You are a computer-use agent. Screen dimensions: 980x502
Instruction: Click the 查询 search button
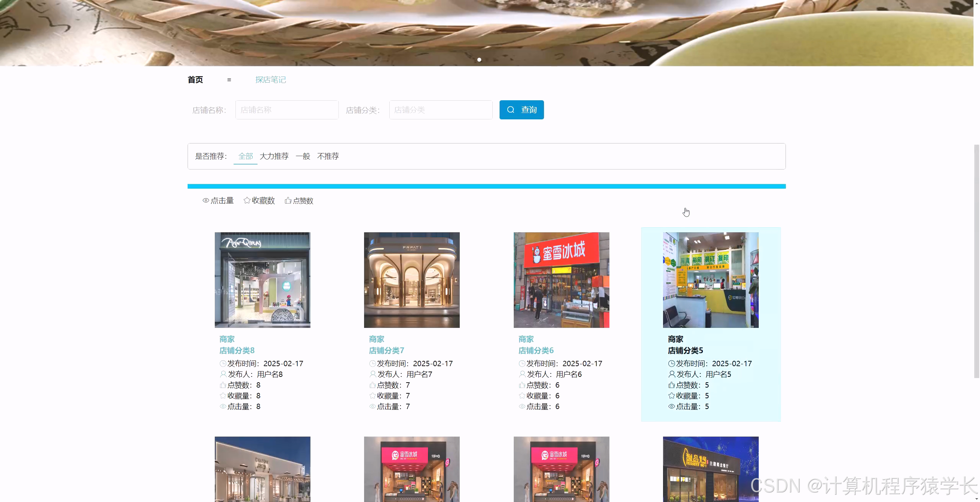[x=521, y=110]
